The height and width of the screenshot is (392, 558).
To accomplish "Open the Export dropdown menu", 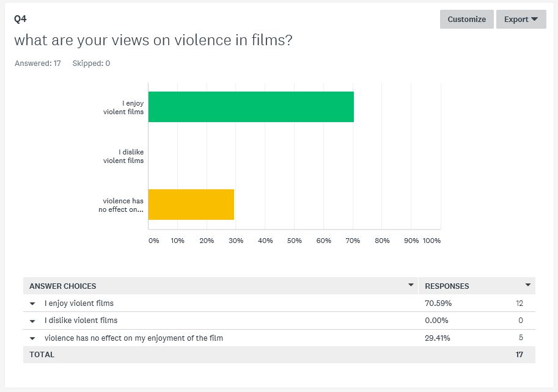I will pyautogui.click(x=521, y=19).
